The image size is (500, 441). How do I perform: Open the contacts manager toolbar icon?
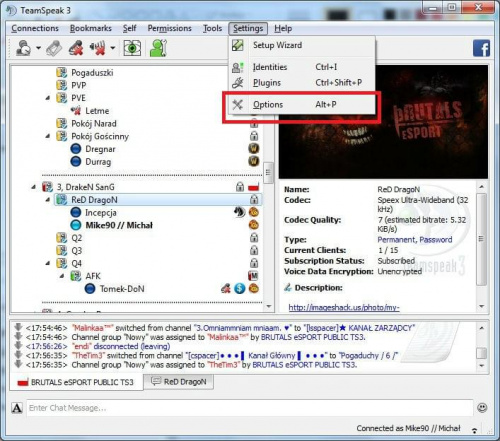point(158,48)
